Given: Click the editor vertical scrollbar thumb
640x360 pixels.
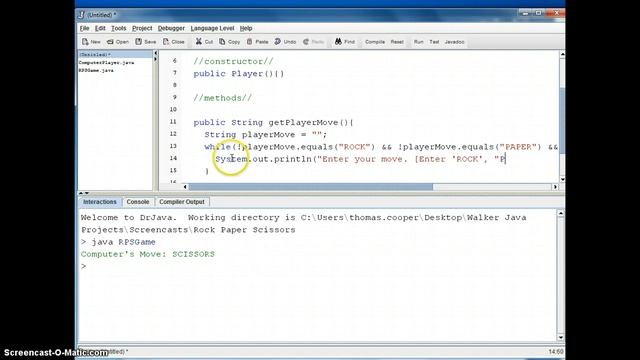Looking at the screenshot, I should pos(562,120).
